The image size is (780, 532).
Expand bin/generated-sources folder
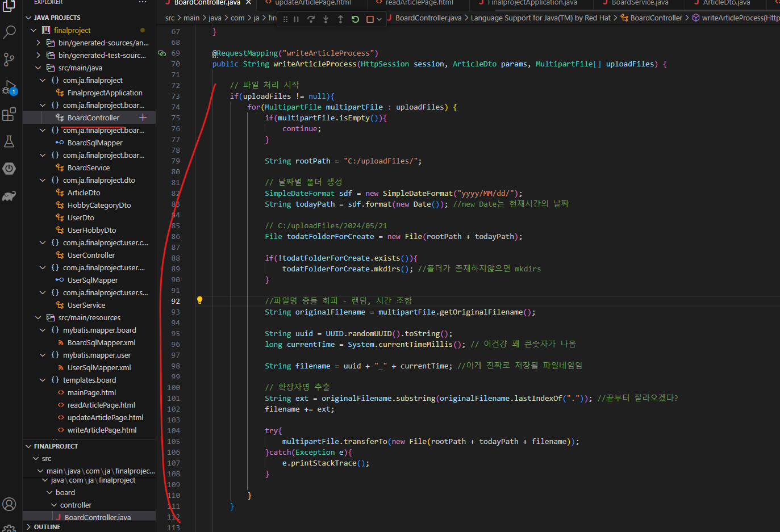coord(38,43)
